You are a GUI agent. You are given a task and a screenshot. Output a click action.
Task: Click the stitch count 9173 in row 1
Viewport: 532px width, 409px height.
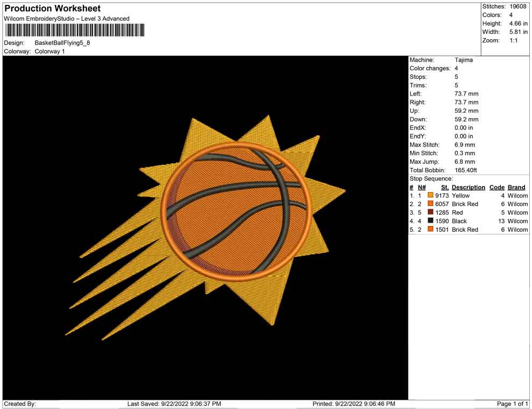(442, 195)
